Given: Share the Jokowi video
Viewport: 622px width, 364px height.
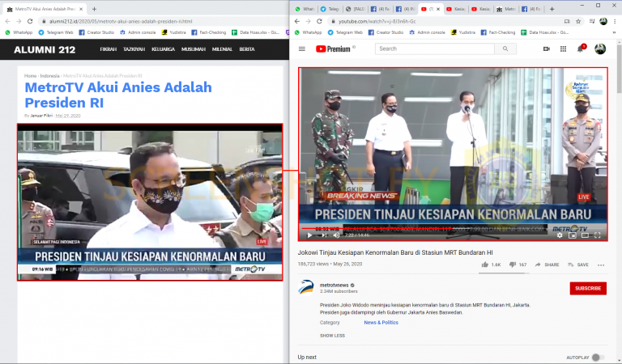Looking at the screenshot, I should click(547, 265).
